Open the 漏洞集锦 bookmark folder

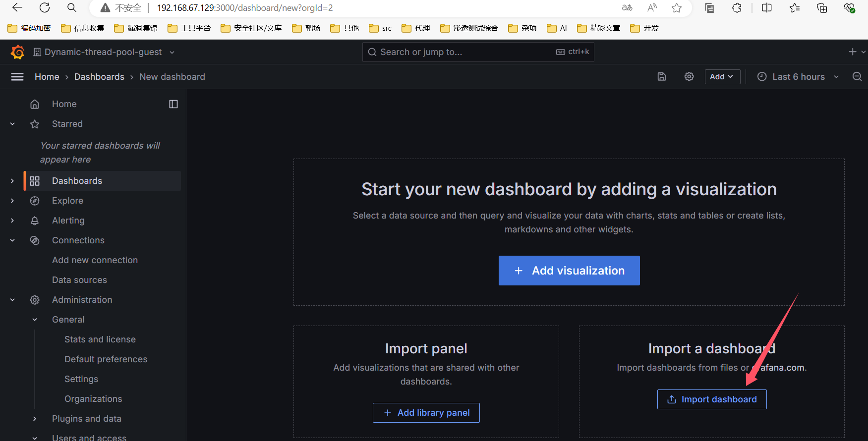tap(136, 28)
